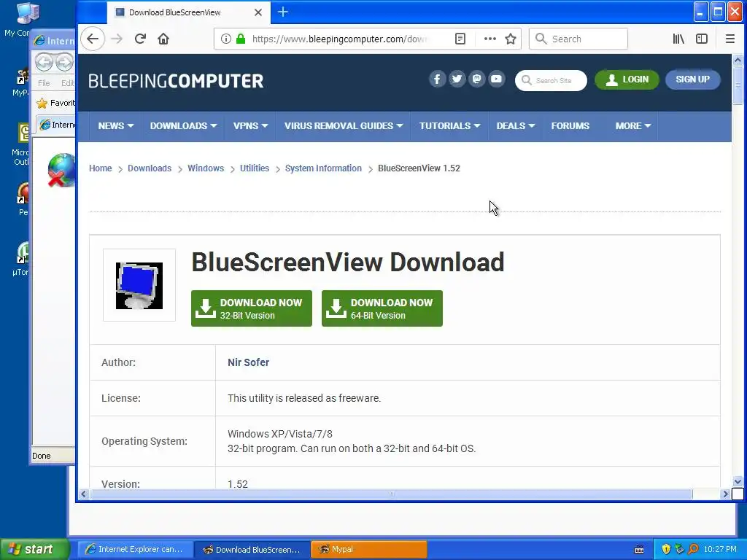Close the Download BlueScreenView tab
The width and height of the screenshot is (747, 560).
(x=258, y=12)
